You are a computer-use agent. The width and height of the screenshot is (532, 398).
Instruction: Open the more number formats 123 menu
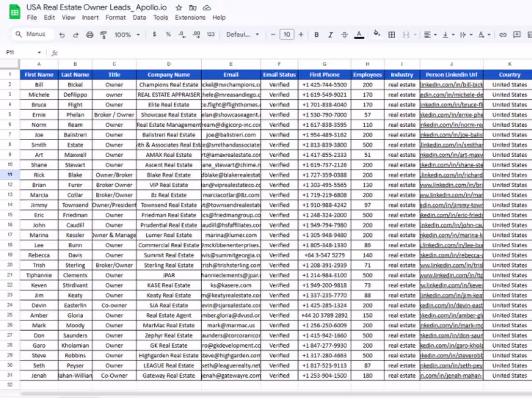click(x=211, y=34)
